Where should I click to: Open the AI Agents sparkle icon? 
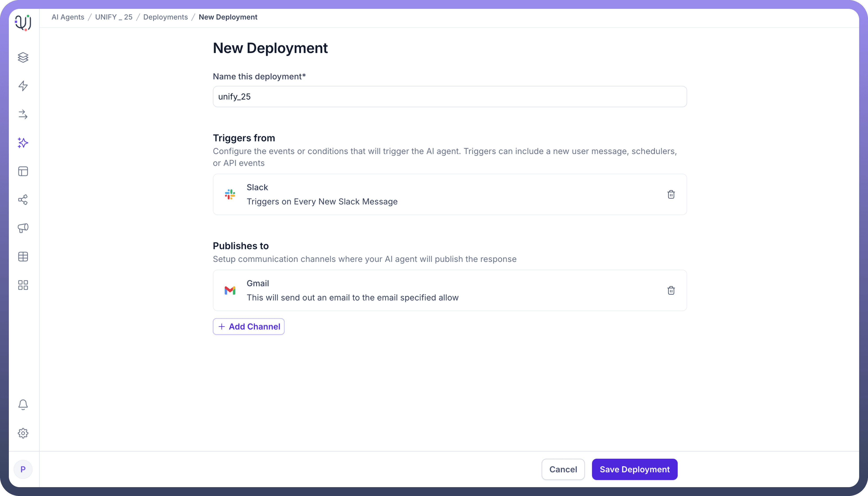point(23,143)
